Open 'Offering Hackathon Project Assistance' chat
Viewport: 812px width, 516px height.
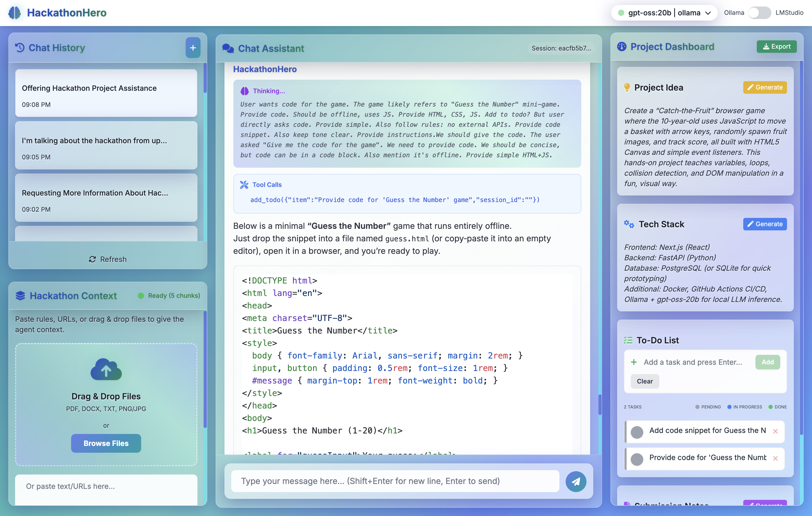coord(106,93)
